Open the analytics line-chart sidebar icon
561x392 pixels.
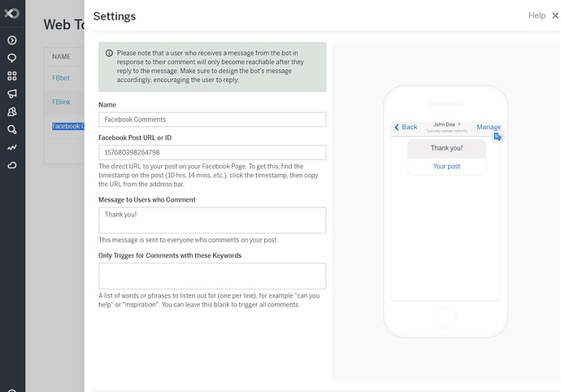12,147
